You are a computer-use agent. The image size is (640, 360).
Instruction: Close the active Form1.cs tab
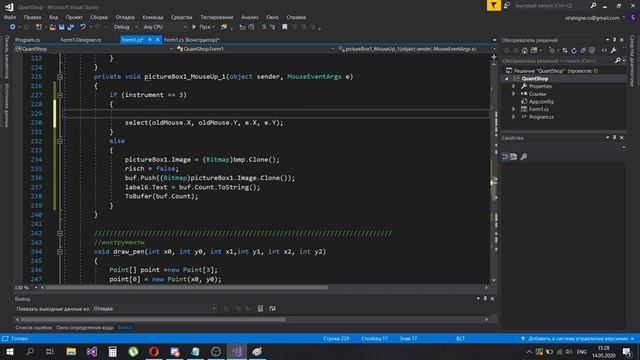[x=158, y=40]
